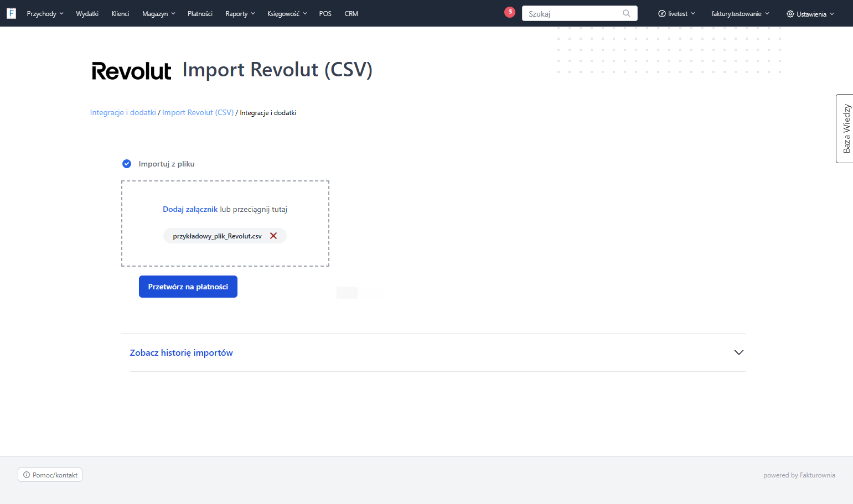
Task: Open the Raporty dropdown menu
Action: tap(240, 14)
